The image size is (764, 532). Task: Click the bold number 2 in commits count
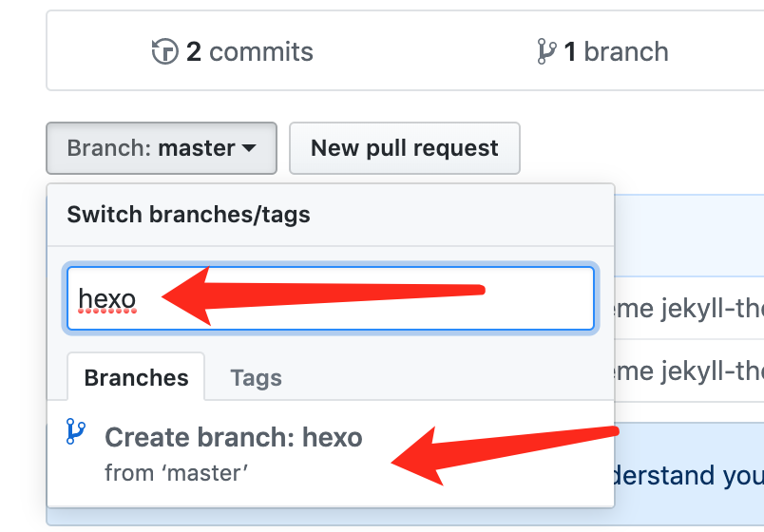194,51
